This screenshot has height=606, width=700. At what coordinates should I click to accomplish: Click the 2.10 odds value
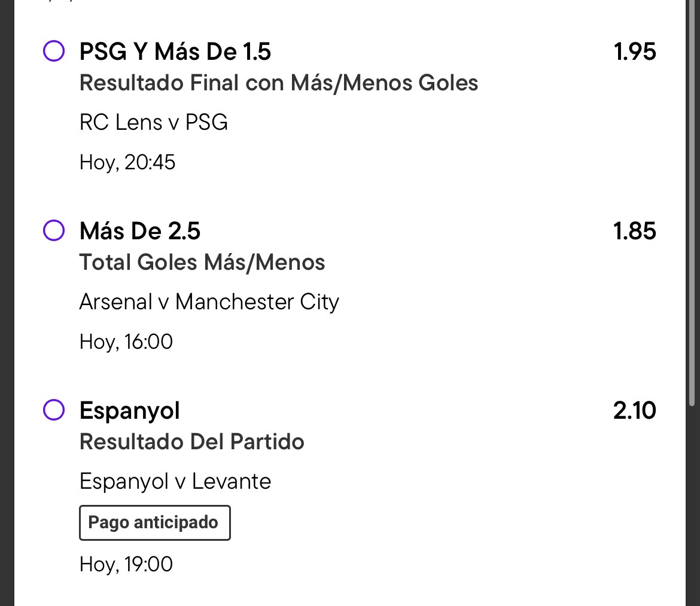click(634, 410)
